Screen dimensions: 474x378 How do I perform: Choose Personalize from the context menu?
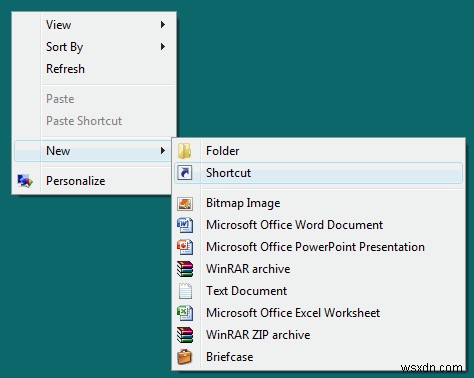click(x=93, y=181)
